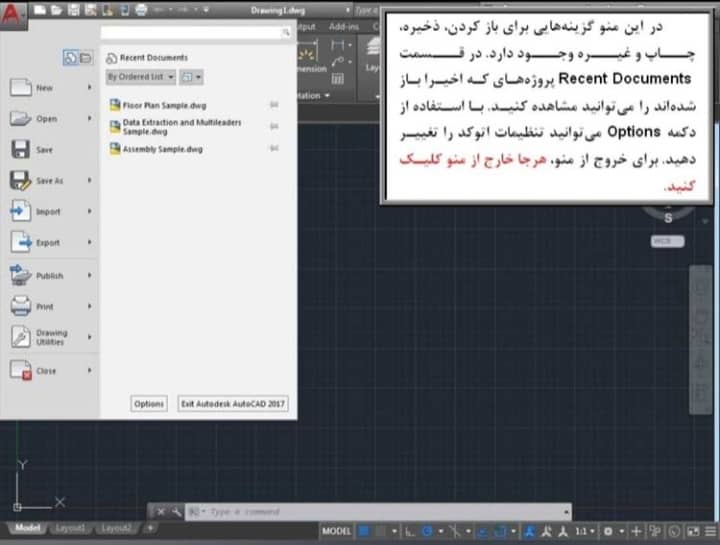
Task: Click the AutoCAD application menu logo
Action: 12,13
